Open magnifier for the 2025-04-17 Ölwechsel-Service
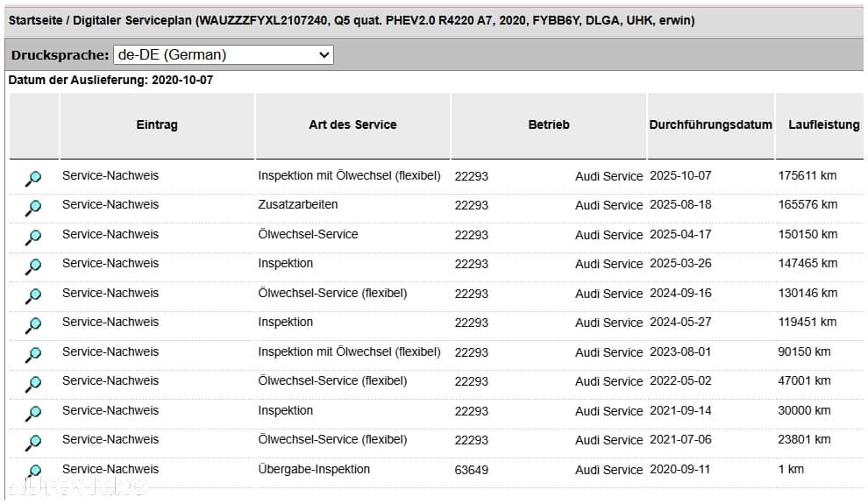Image resolution: width=868 pixels, height=504 pixels. tap(33, 238)
